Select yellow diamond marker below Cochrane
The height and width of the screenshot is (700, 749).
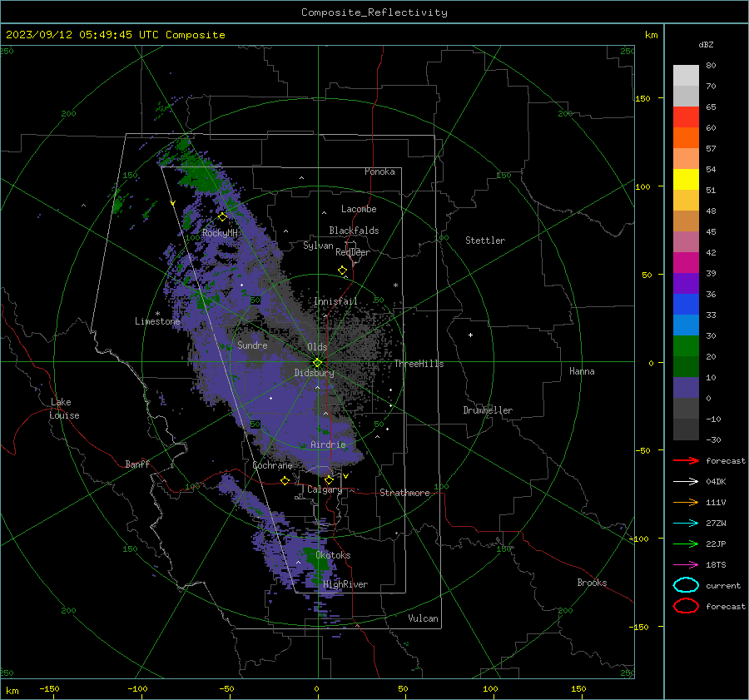click(285, 480)
